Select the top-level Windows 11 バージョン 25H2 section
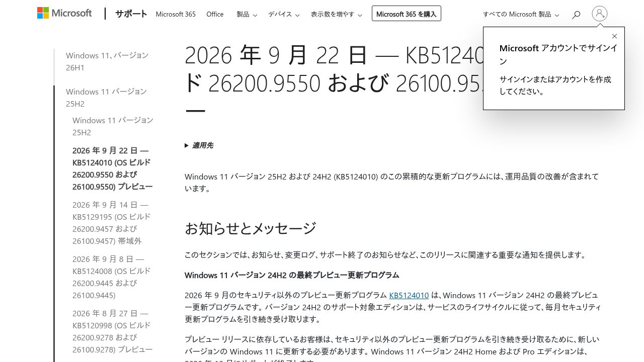 point(106,98)
